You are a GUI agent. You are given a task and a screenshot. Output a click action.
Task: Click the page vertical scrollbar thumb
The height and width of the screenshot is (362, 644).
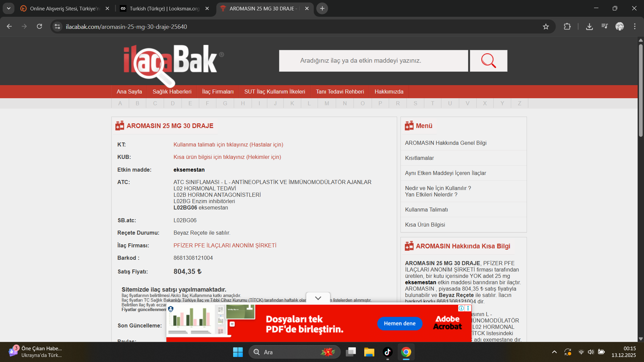click(x=641, y=90)
